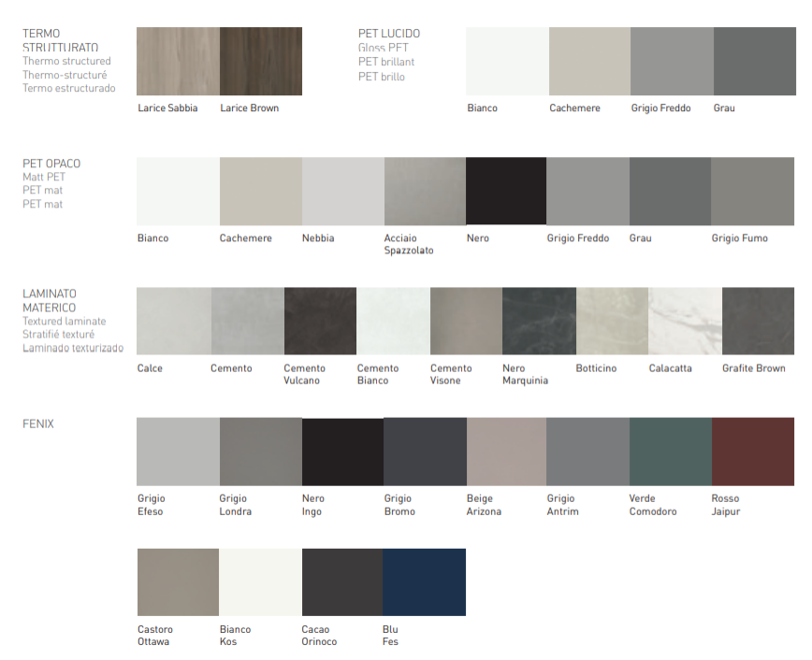Pick the Rosso Jaipur red swatch
812x660 pixels.
[753, 452]
